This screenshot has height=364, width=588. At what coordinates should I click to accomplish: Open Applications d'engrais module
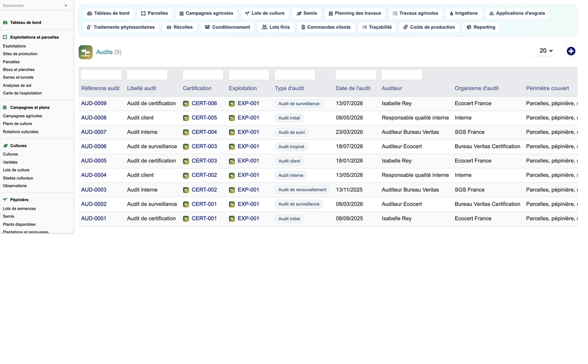[517, 13]
